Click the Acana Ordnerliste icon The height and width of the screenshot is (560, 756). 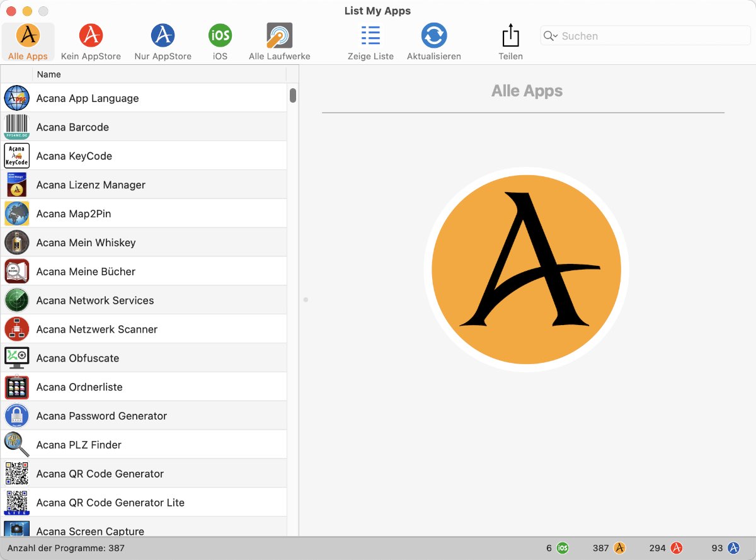[x=17, y=387]
